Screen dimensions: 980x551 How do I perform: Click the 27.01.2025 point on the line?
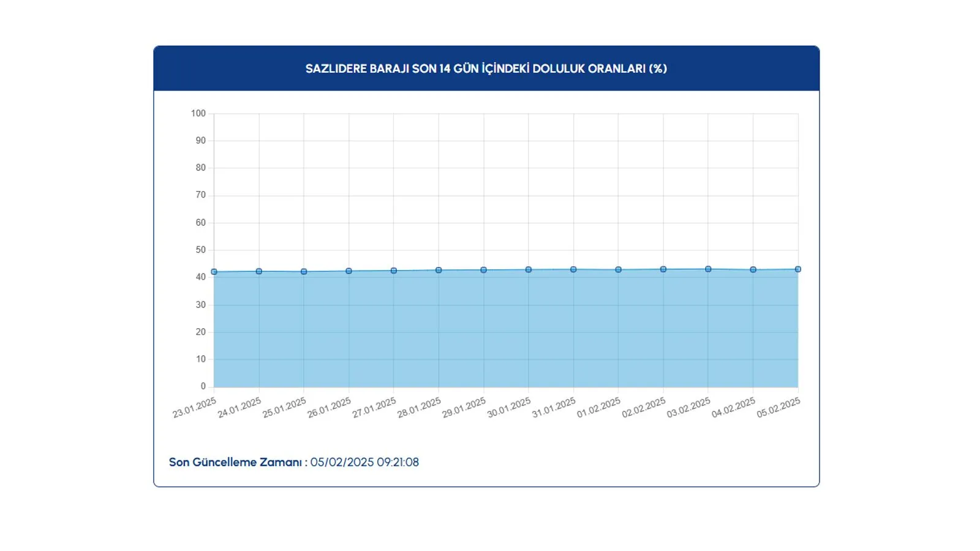point(394,271)
